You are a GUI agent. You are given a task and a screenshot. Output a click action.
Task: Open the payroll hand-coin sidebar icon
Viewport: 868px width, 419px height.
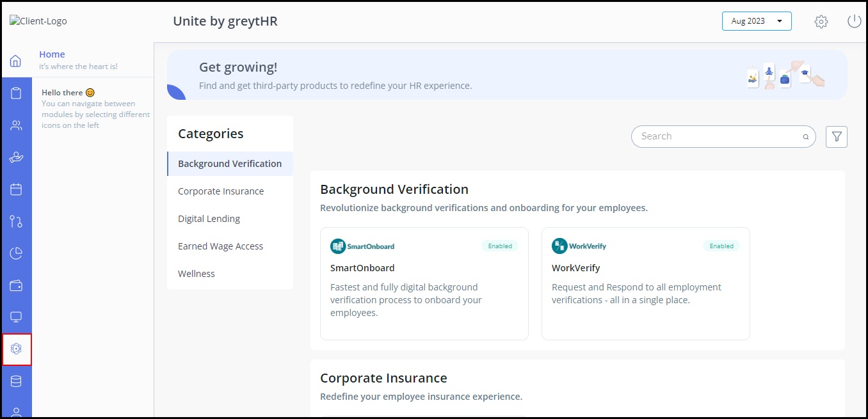[16, 157]
